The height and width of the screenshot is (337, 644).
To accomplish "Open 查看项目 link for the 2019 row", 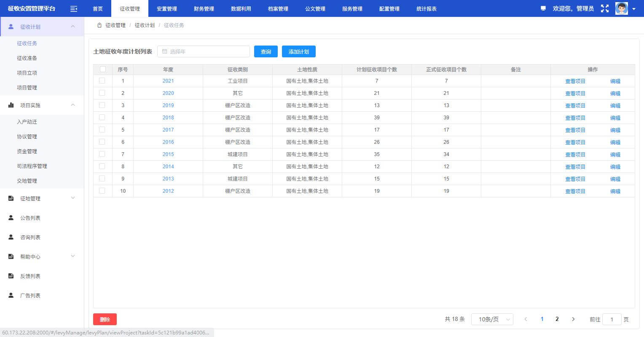I will pyautogui.click(x=575, y=105).
